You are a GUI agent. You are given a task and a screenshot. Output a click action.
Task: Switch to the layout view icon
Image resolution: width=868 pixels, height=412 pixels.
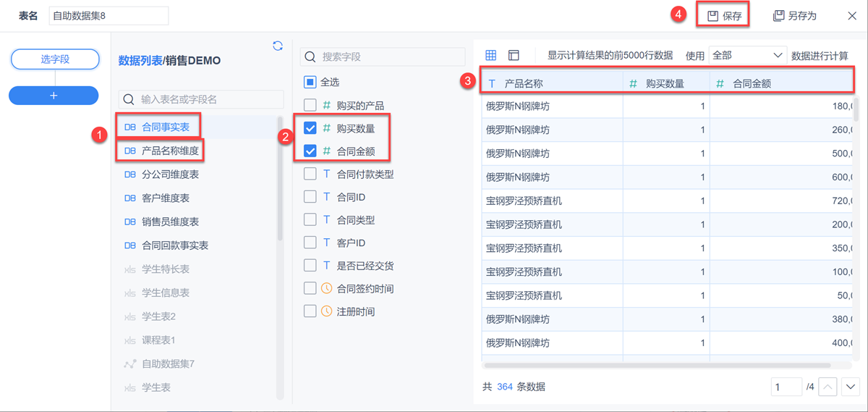(x=514, y=55)
